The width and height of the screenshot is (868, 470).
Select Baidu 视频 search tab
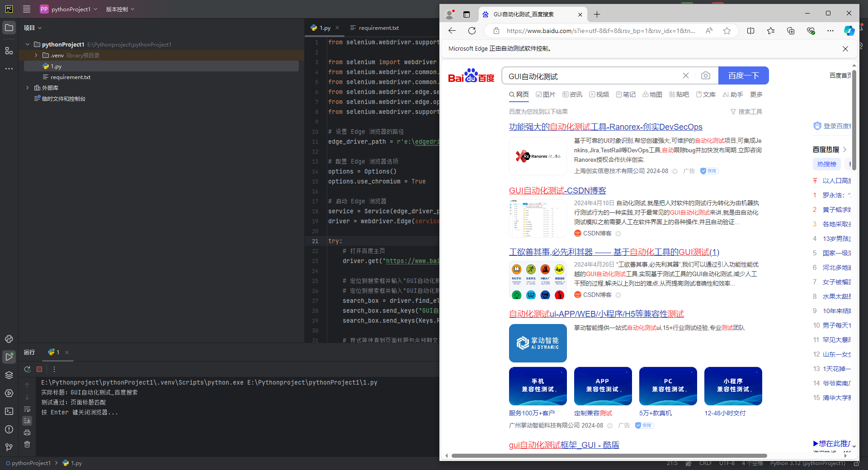599,94
